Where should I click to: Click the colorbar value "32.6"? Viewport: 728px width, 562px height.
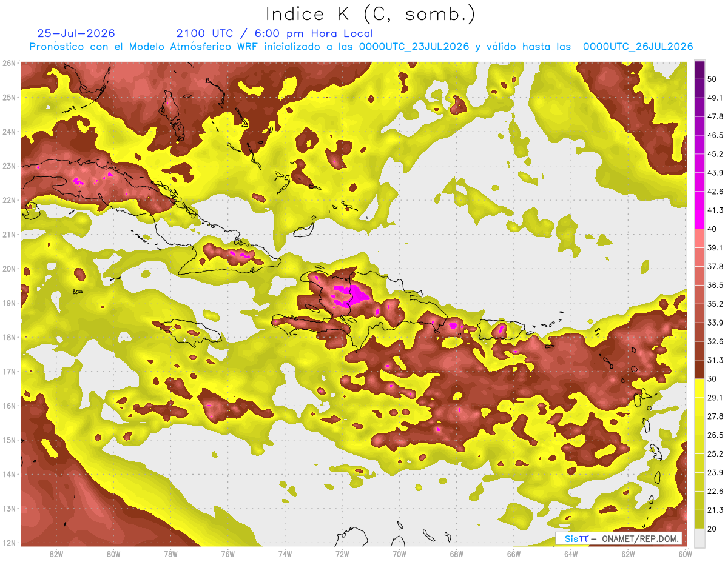click(715, 341)
